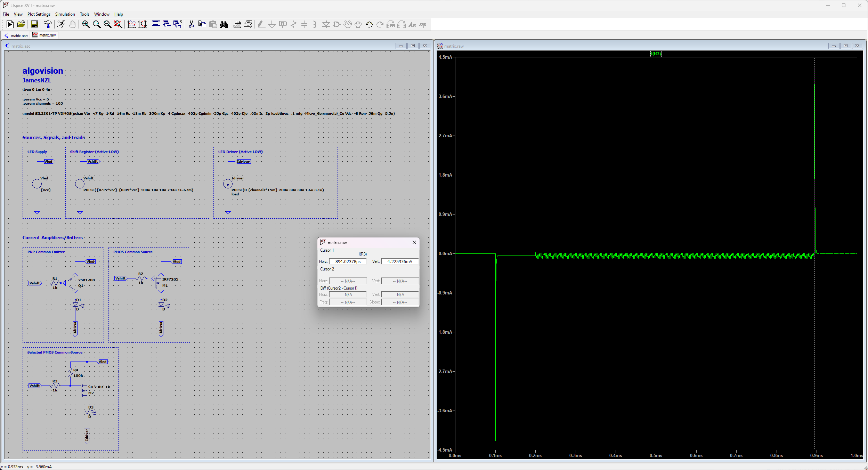The width and height of the screenshot is (868, 470).
Task: Open the Tools menu
Action: pos(84,14)
